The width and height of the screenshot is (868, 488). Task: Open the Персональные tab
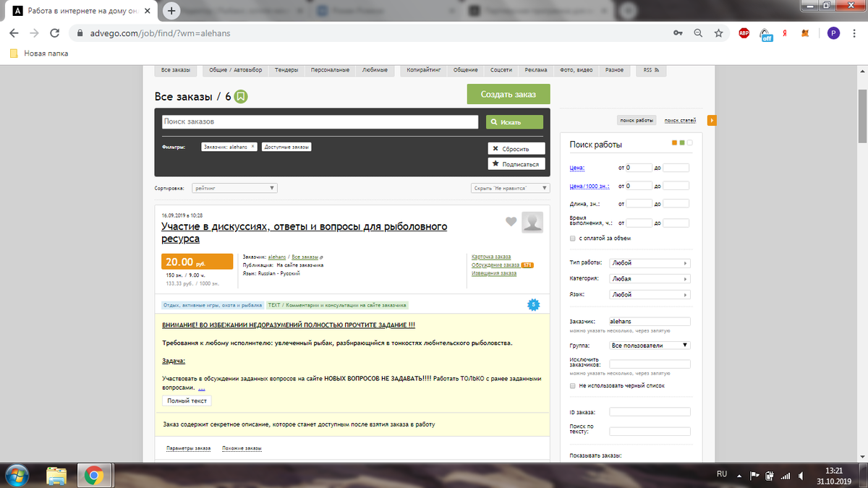(x=331, y=70)
